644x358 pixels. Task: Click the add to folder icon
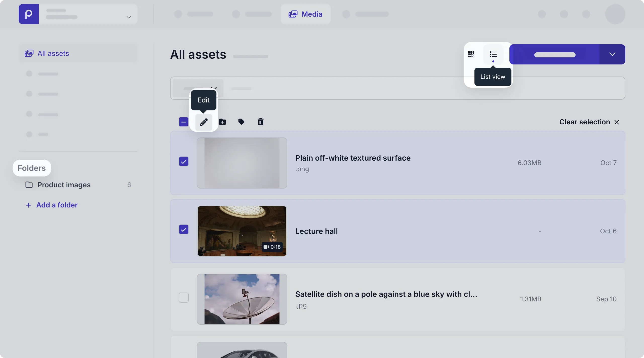pos(222,122)
